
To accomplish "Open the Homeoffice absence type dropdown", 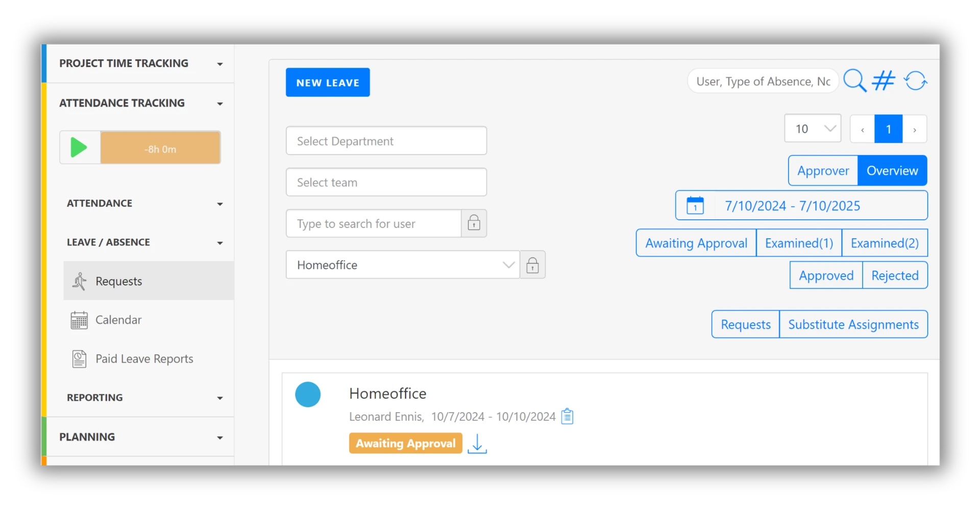I will [x=402, y=265].
